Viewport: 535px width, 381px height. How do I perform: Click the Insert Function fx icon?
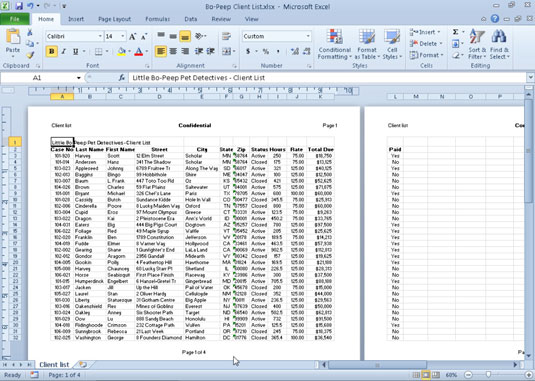[x=121, y=78]
